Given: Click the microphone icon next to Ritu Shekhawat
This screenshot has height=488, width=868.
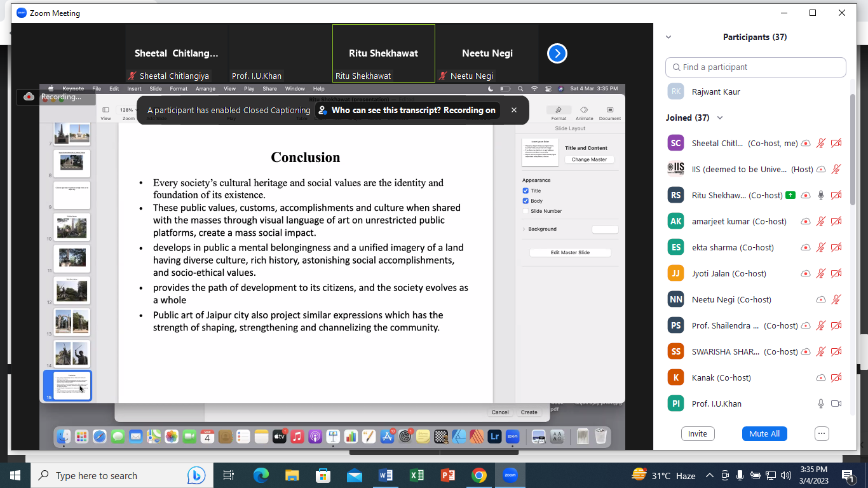Looking at the screenshot, I should point(821,195).
